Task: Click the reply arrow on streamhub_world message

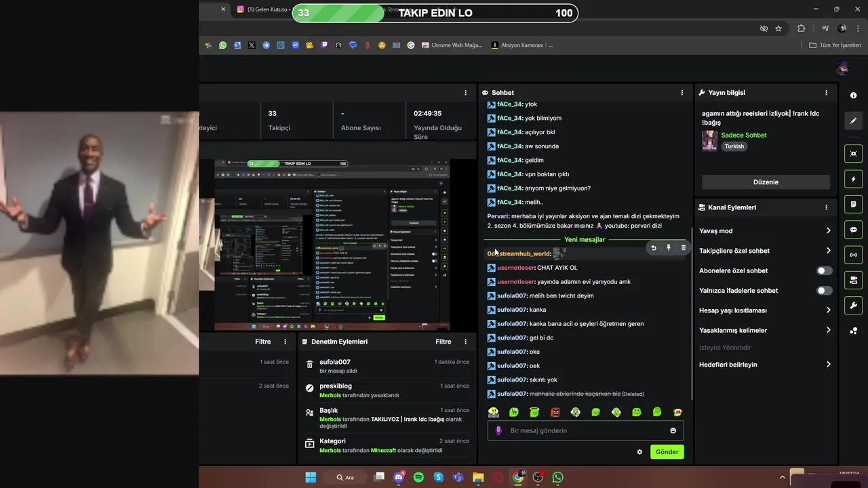Action: [654, 248]
